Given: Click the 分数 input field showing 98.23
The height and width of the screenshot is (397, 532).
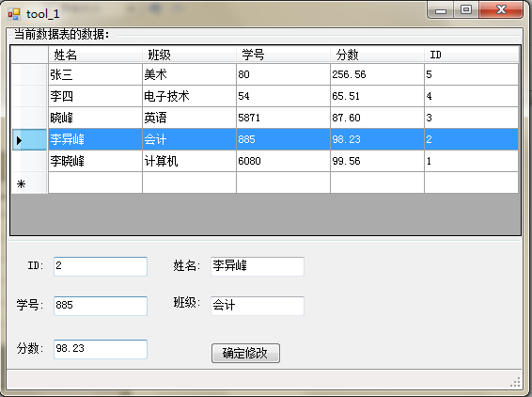Looking at the screenshot, I should click(101, 349).
